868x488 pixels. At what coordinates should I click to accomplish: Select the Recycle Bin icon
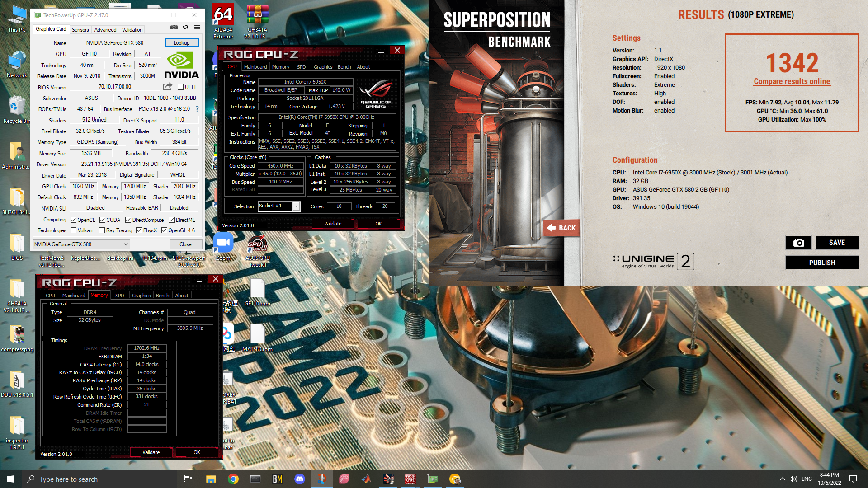click(17, 110)
